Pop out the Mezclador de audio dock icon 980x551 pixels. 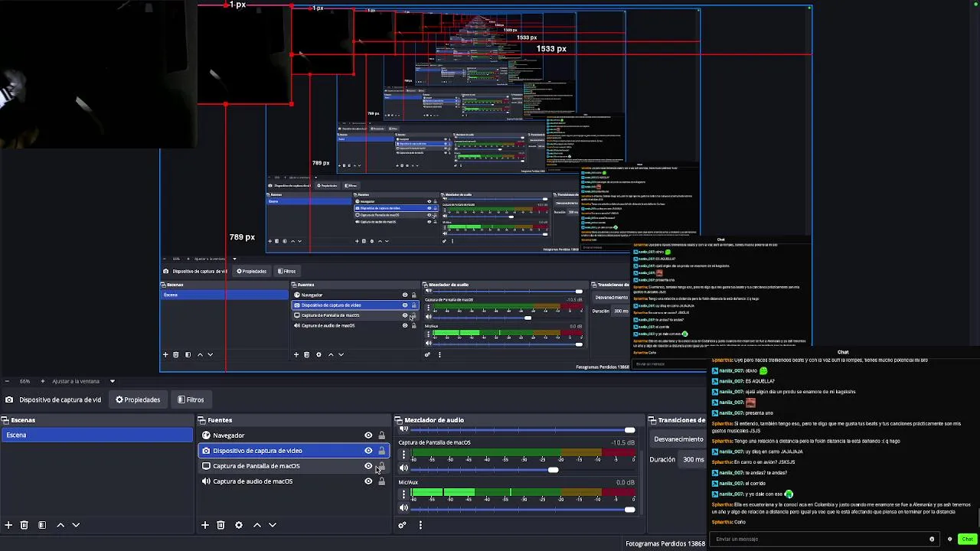click(399, 420)
